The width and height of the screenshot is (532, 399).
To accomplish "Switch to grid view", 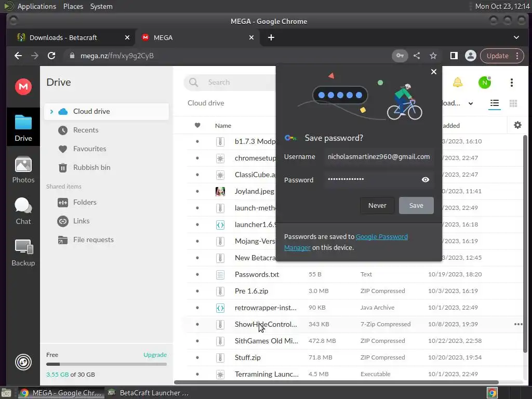I will click(513, 103).
